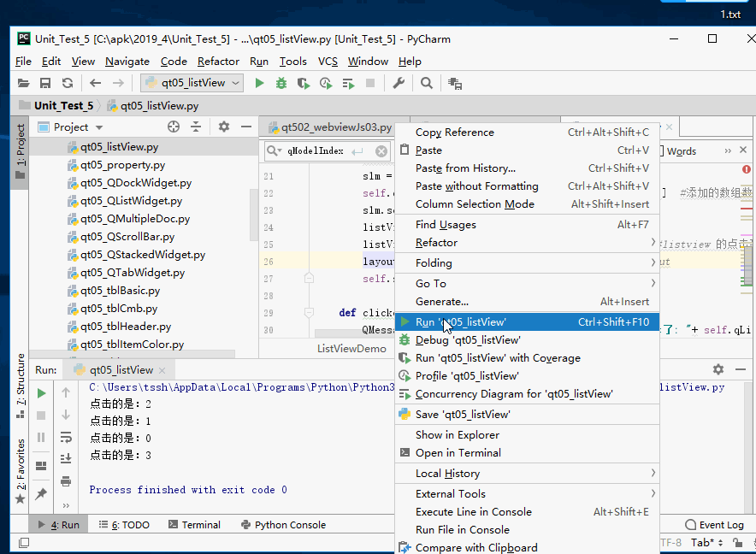Click the Debug bug icon in toolbar
This screenshot has width=756, height=554.
281,83
